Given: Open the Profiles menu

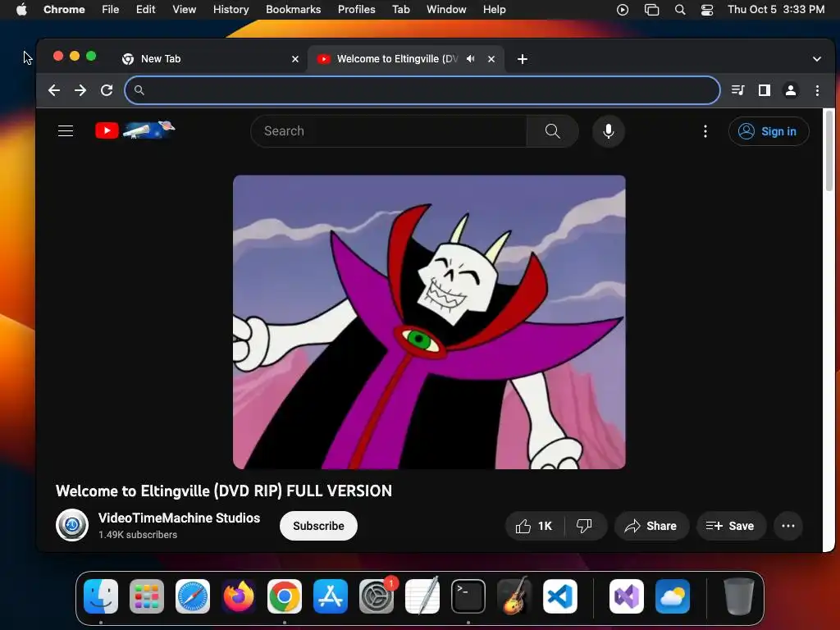Looking at the screenshot, I should pos(356,10).
